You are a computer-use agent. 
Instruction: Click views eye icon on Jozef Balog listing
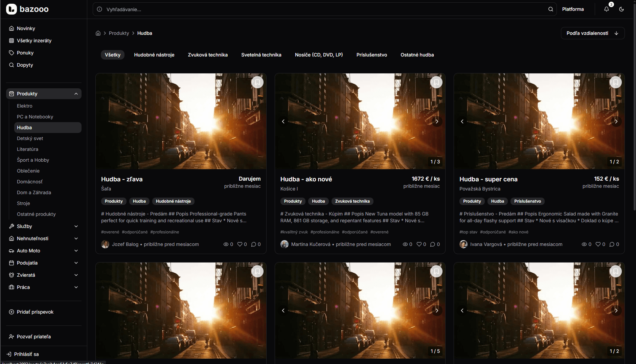pos(226,244)
